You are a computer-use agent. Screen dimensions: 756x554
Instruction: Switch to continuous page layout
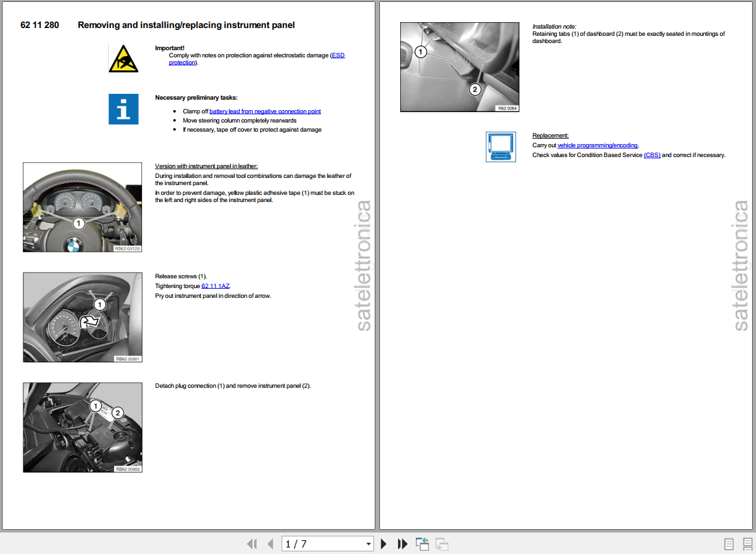748,544
